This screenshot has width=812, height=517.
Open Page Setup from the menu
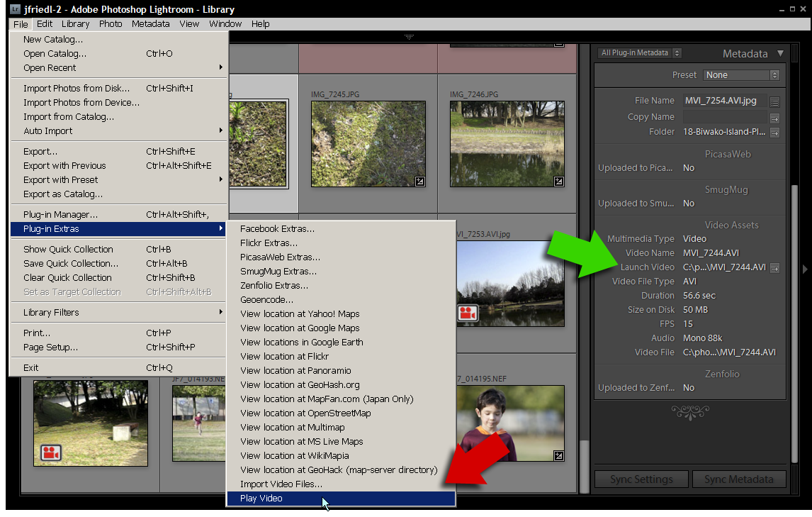[x=119, y=348]
